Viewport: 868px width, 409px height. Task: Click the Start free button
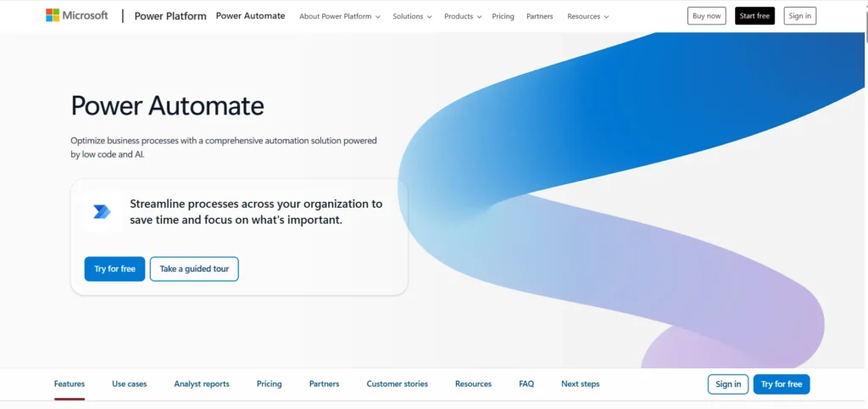pyautogui.click(x=754, y=16)
